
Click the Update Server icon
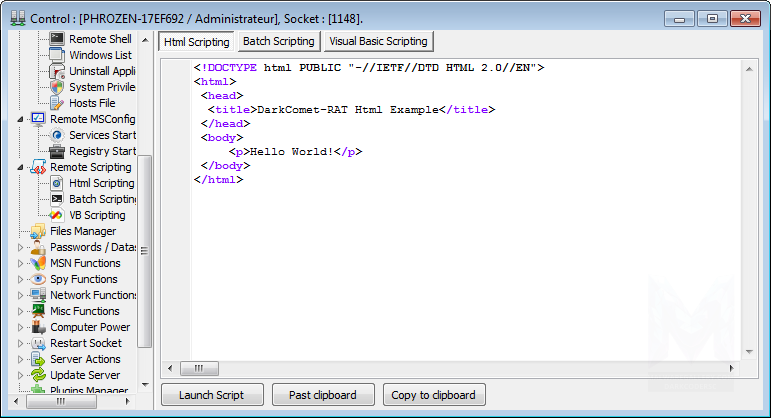[x=38, y=375]
